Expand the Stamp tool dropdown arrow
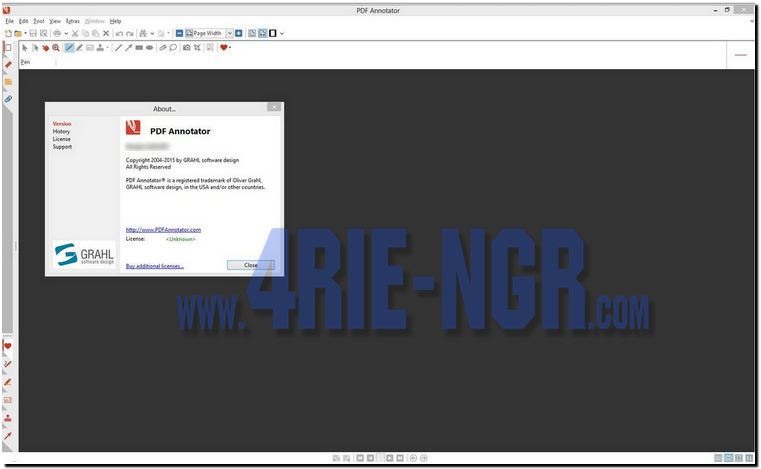The image size is (761, 469). pyautogui.click(x=107, y=48)
